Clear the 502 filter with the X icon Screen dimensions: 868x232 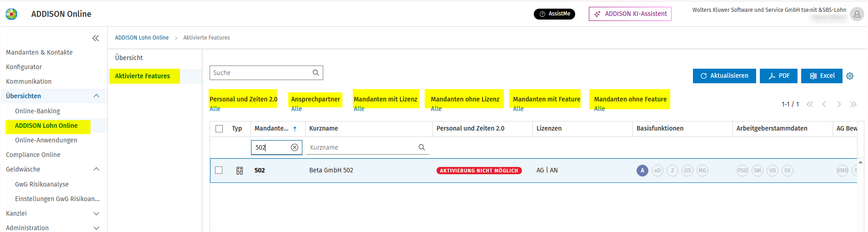295,147
